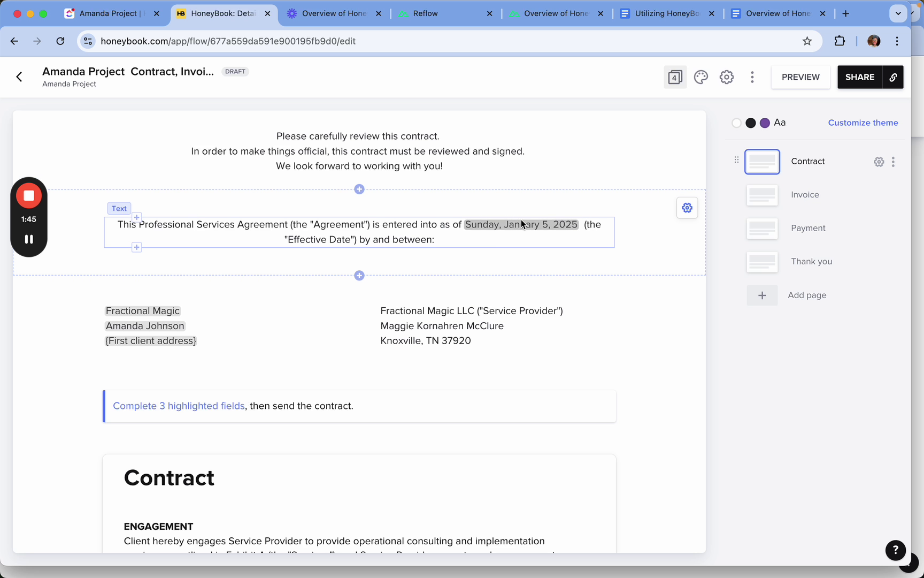Close the Reflow tab
Image resolution: width=924 pixels, height=578 pixels.
(x=489, y=13)
